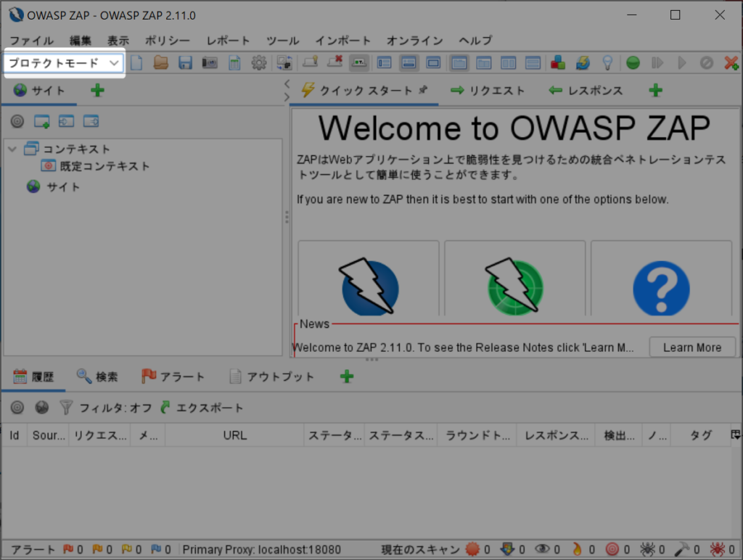Click the Export Context icon
743x560 pixels.
pyautogui.click(x=91, y=121)
